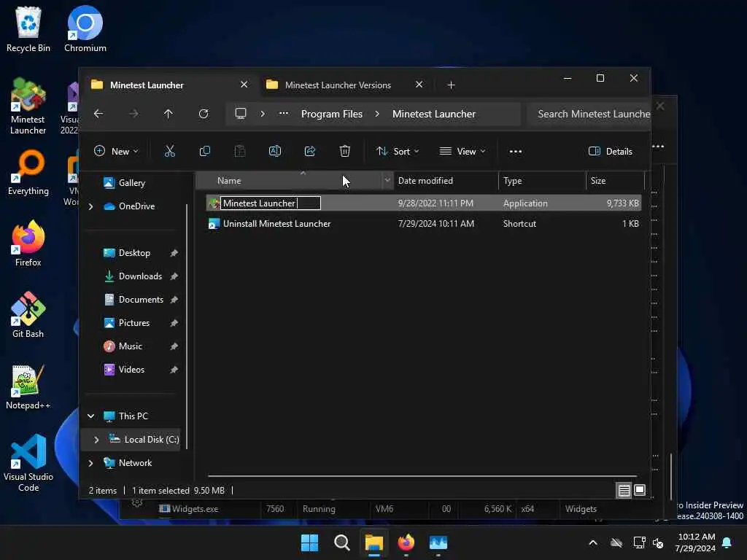Viewport: 747px width, 560px height.
Task: Open Gallery in navigation pane
Action: point(131,183)
